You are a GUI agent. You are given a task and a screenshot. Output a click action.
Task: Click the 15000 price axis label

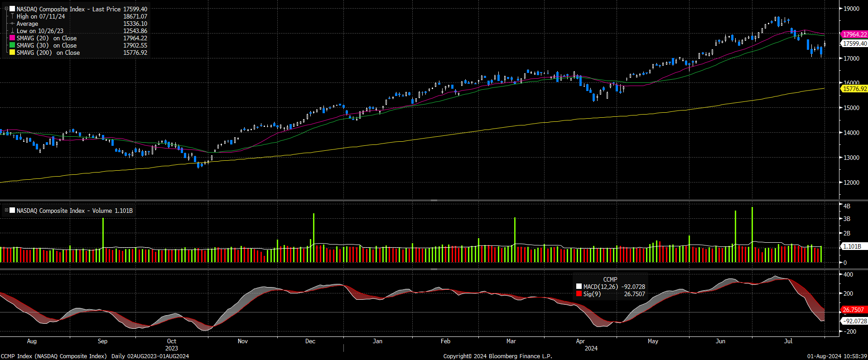851,108
